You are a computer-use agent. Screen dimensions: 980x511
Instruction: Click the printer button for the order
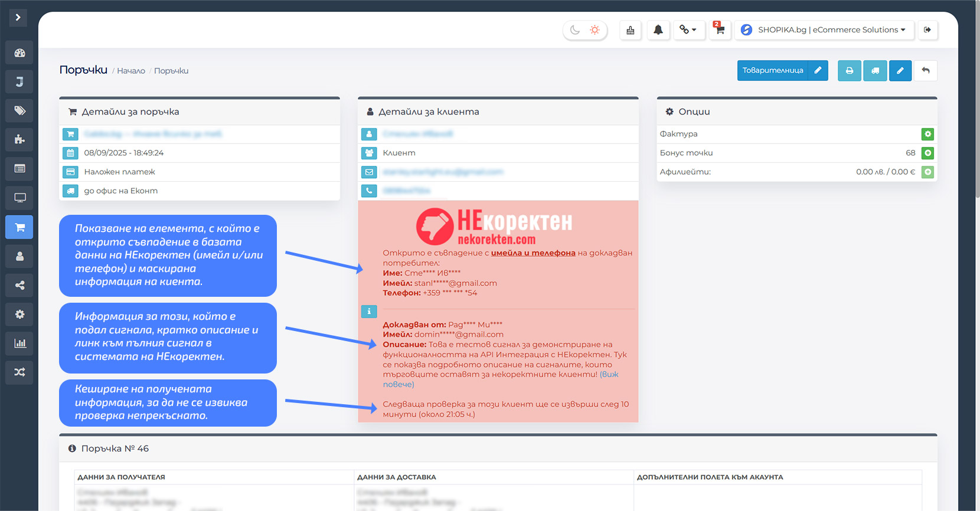pyautogui.click(x=849, y=71)
